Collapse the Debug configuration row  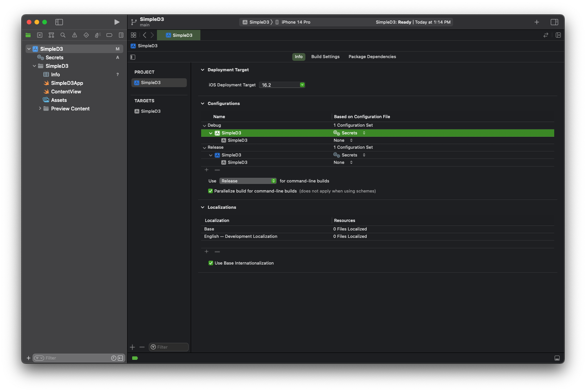point(204,126)
